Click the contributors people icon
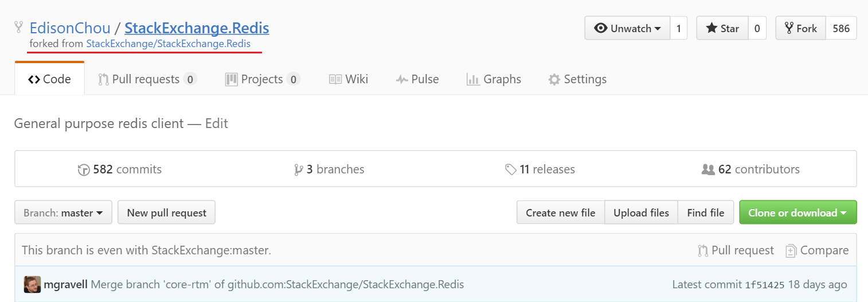Image resolution: width=868 pixels, height=302 pixels. point(708,170)
